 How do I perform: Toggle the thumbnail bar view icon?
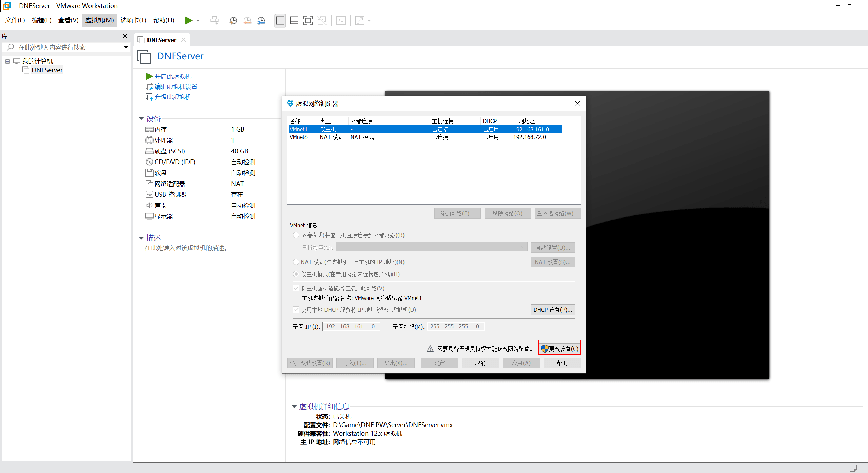click(294, 21)
